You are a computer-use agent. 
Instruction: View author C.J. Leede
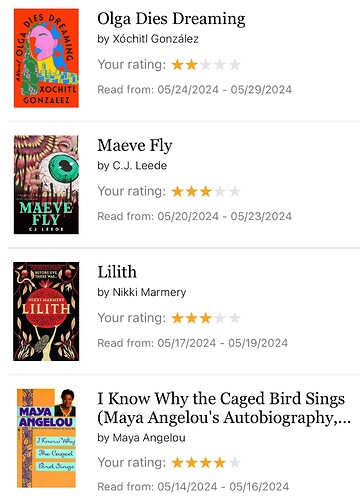(140, 166)
